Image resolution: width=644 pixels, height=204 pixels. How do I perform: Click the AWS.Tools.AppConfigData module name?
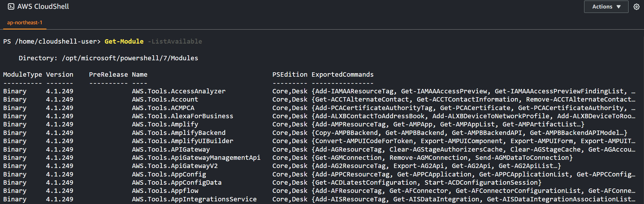[176, 183]
